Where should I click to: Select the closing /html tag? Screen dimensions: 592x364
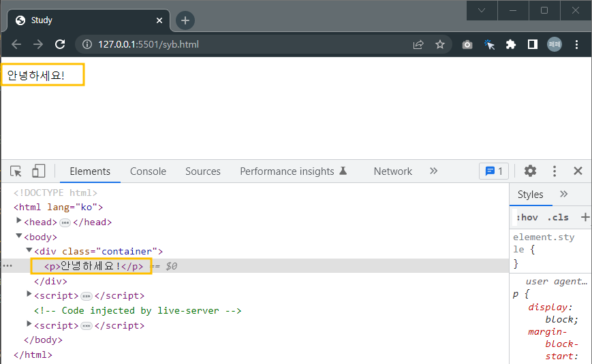33,355
